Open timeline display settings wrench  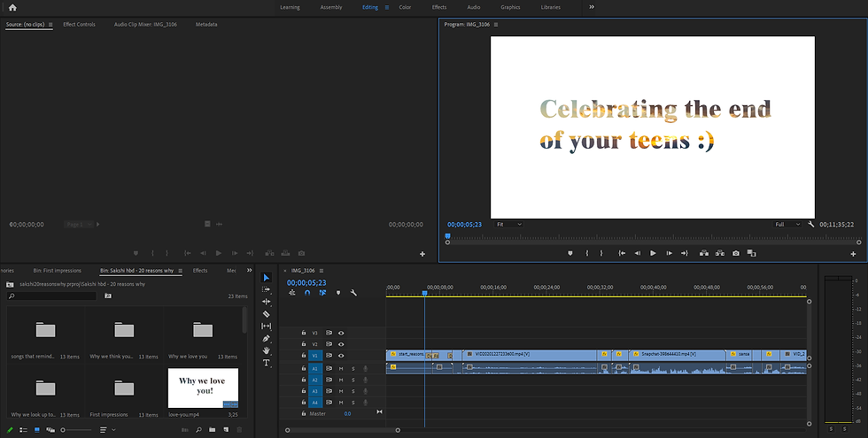click(x=353, y=293)
